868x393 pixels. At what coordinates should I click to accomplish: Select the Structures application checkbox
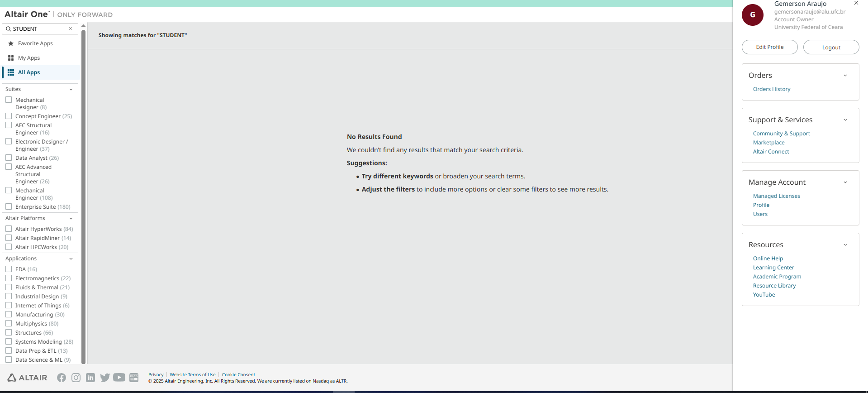point(9,332)
